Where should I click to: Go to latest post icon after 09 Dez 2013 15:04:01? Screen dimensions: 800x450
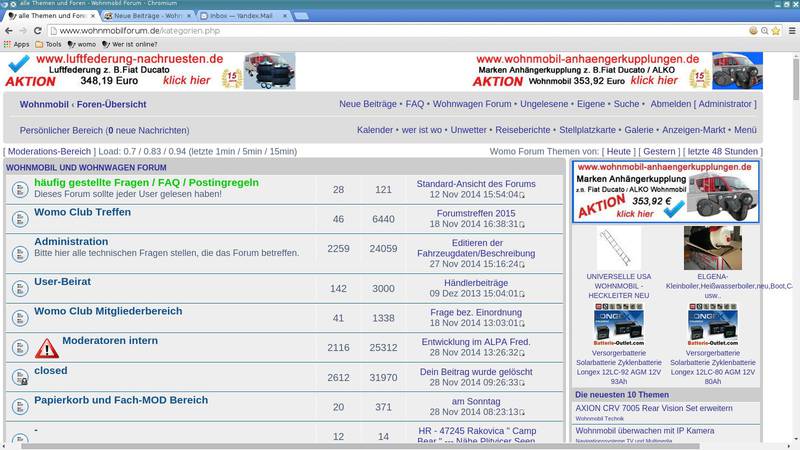(521, 294)
